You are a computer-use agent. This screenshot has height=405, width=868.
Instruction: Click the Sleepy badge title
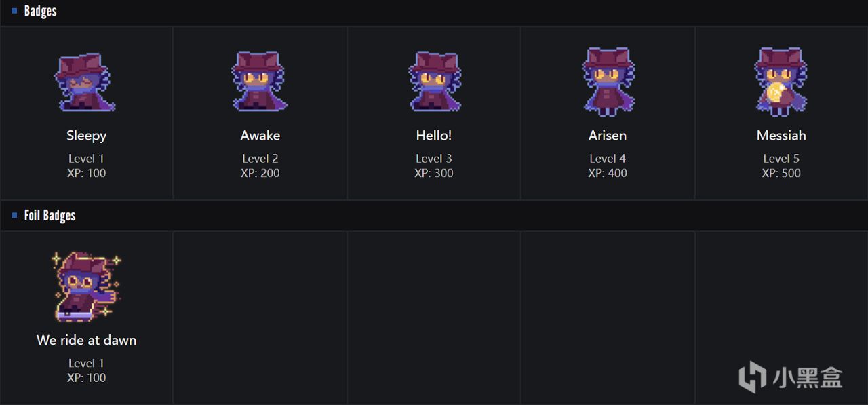click(x=86, y=136)
